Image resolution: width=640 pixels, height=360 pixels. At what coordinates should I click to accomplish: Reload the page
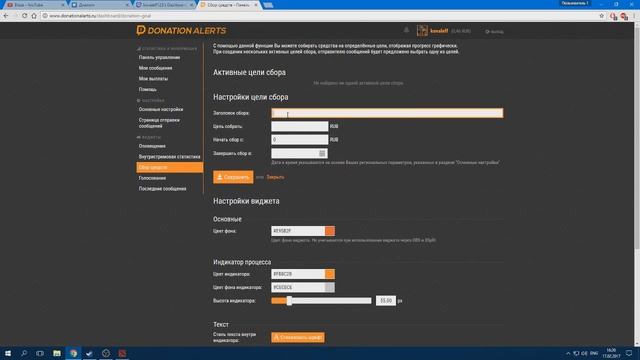tap(24, 16)
